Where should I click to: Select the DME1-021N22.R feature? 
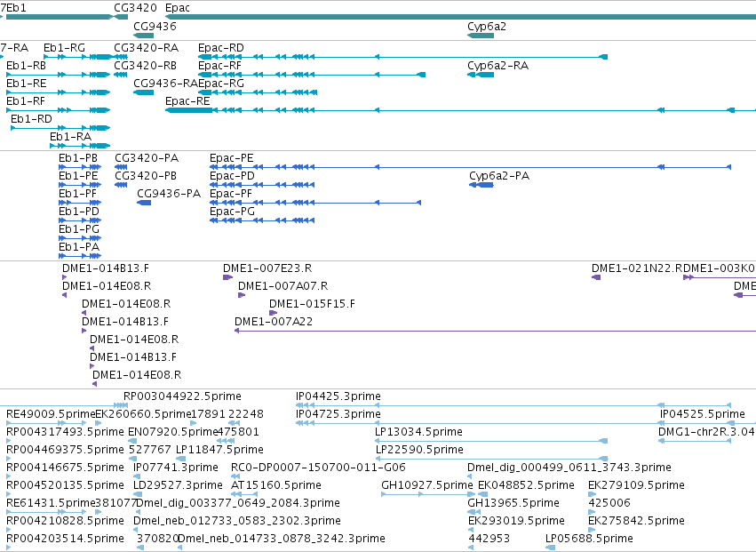(637, 268)
